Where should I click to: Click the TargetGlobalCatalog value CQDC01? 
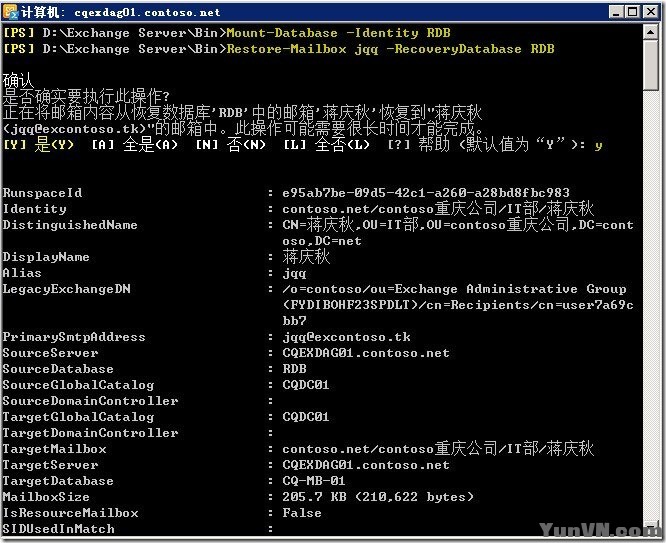point(306,417)
